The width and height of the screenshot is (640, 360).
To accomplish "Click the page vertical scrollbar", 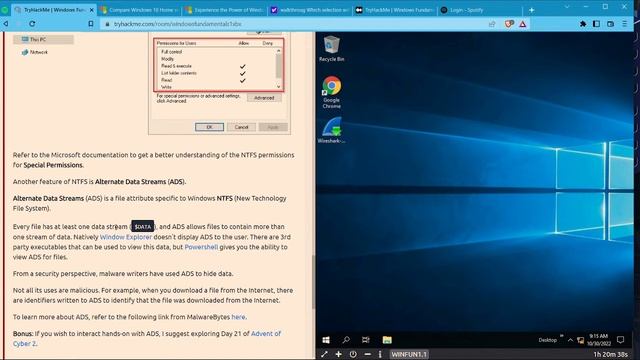I will click(313, 282).
